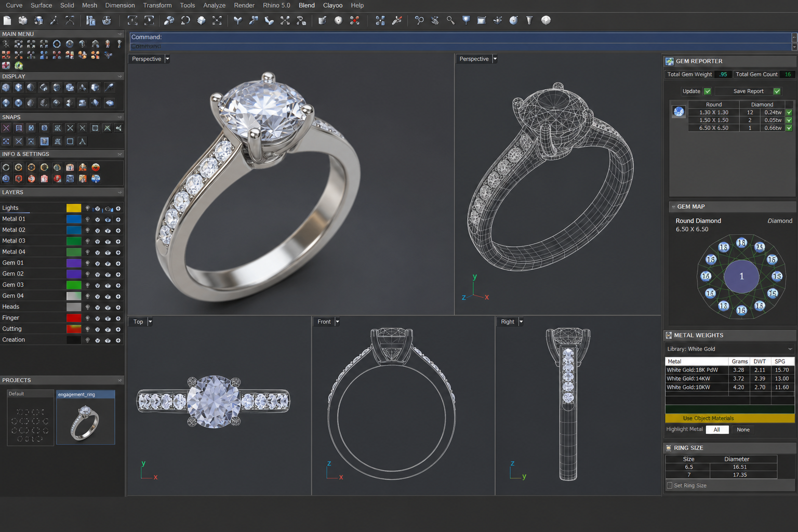Click the center gem numbered 1 in Gem Map

point(741,276)
